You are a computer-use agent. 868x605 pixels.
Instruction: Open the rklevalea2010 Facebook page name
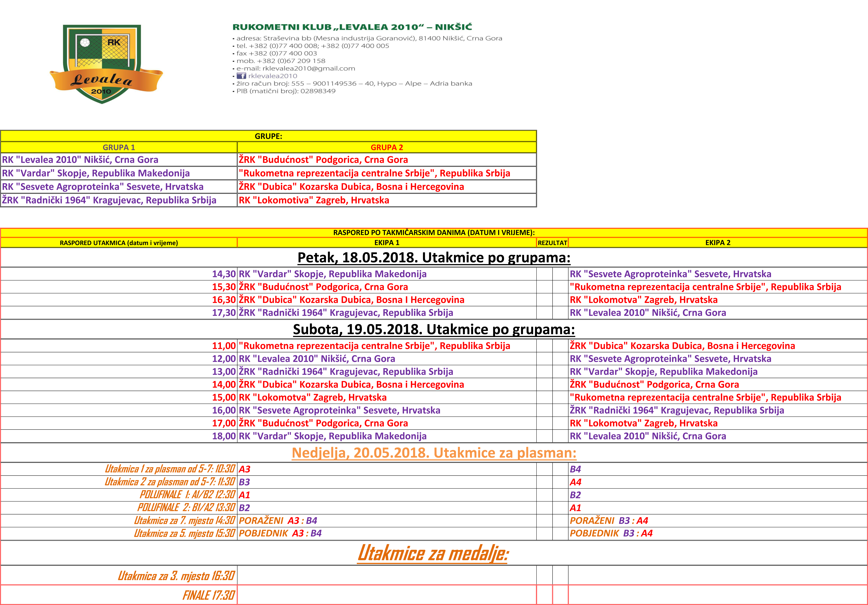[273, 76]
